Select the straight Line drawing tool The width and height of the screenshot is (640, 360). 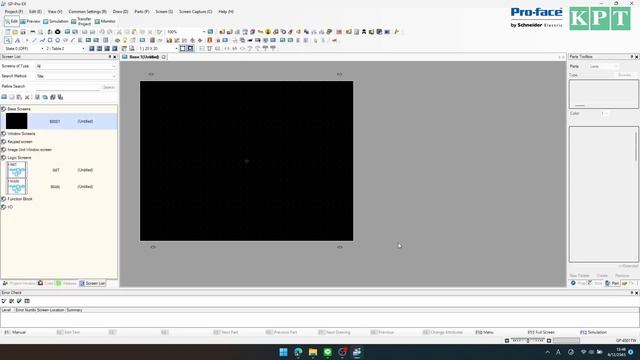pos(34,40)
